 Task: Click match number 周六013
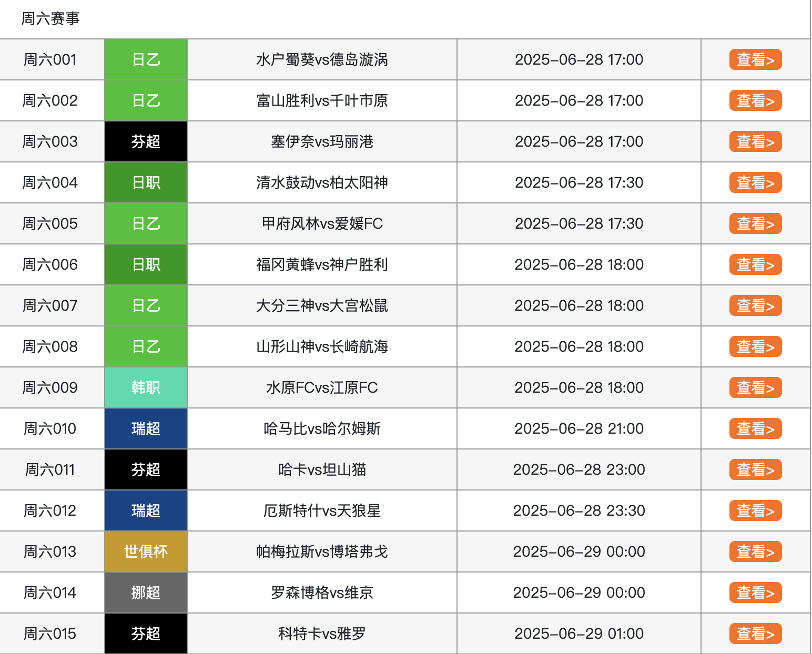[50, 551]
